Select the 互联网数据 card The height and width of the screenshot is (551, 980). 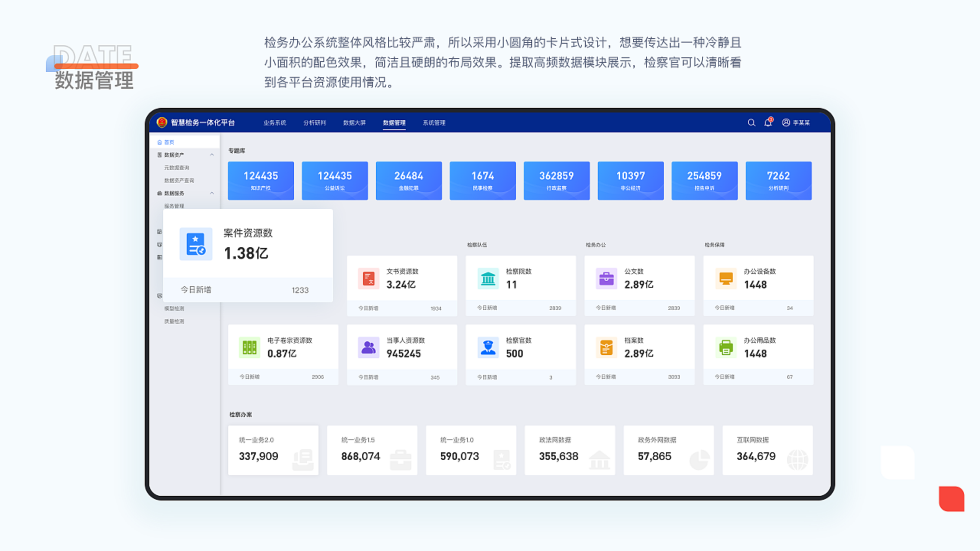pyautogui.click(x=768, y=450)
